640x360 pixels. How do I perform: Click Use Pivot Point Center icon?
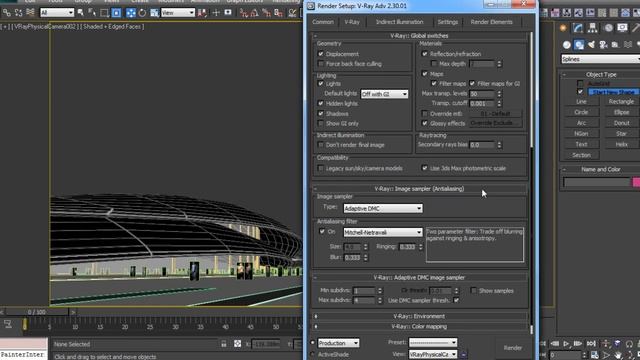(x=202, y=13)
